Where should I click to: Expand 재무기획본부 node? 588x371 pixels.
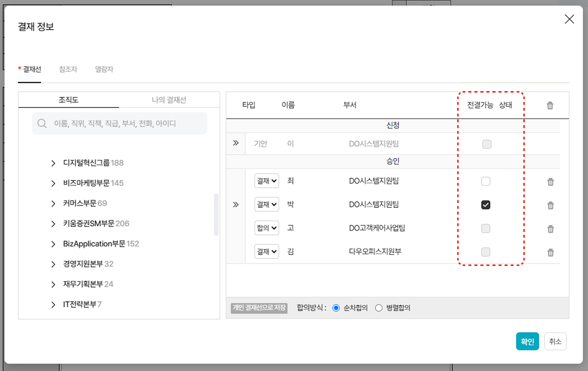(53, 284)
